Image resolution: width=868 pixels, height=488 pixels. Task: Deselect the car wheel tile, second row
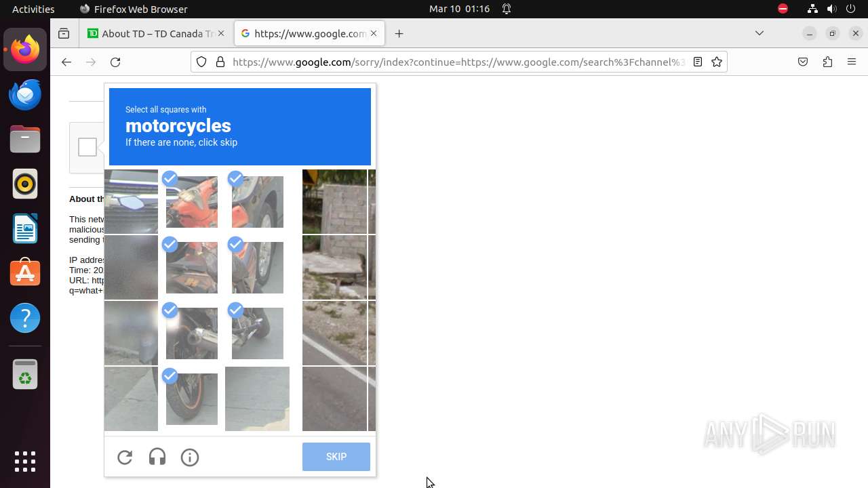(258, 268)
